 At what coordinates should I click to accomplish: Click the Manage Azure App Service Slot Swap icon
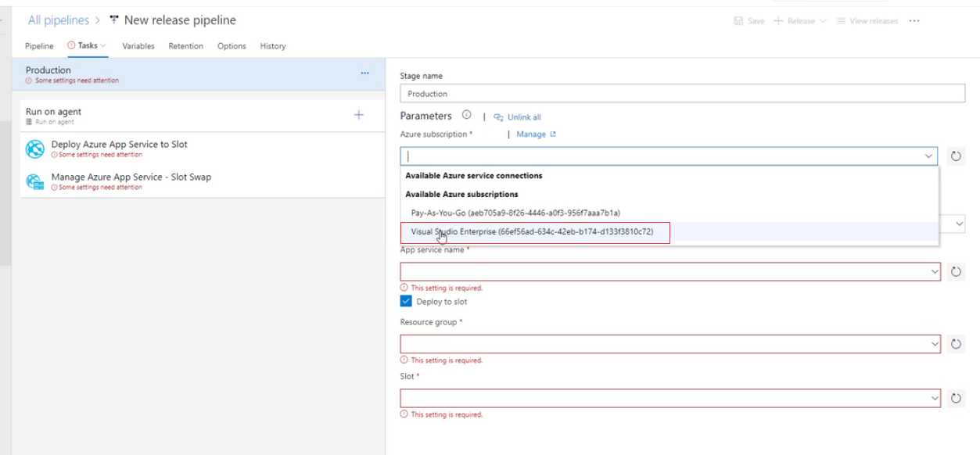point(35,181)
